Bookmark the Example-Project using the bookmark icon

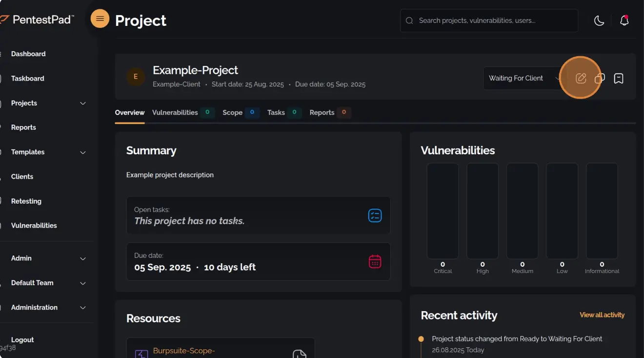pos(619,78)
